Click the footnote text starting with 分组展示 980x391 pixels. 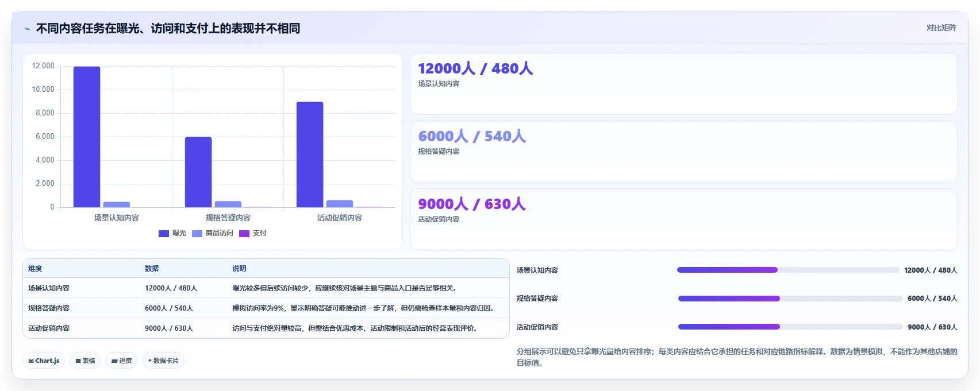pyautogui.click(x=737, y=357)
